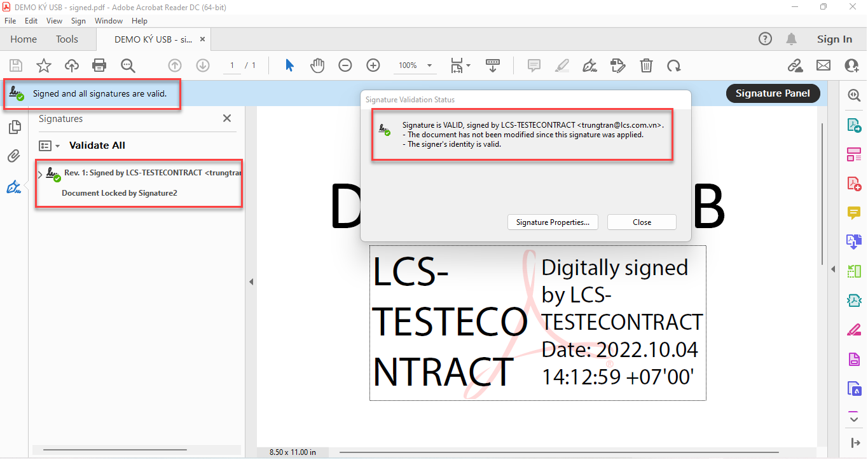Collapse the left navigation pane arrow
This screenshot has height=460, width=868.
click(251, 281)
